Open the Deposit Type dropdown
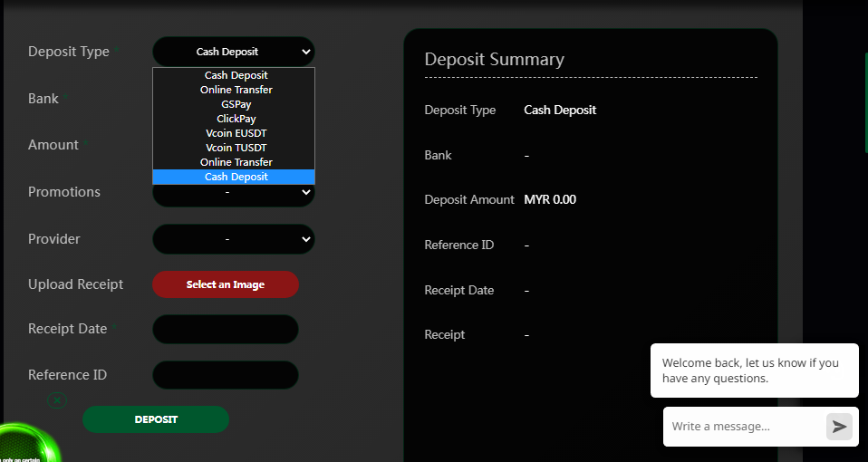The height and width of the screenshot is (462, 868). point(233,53)
